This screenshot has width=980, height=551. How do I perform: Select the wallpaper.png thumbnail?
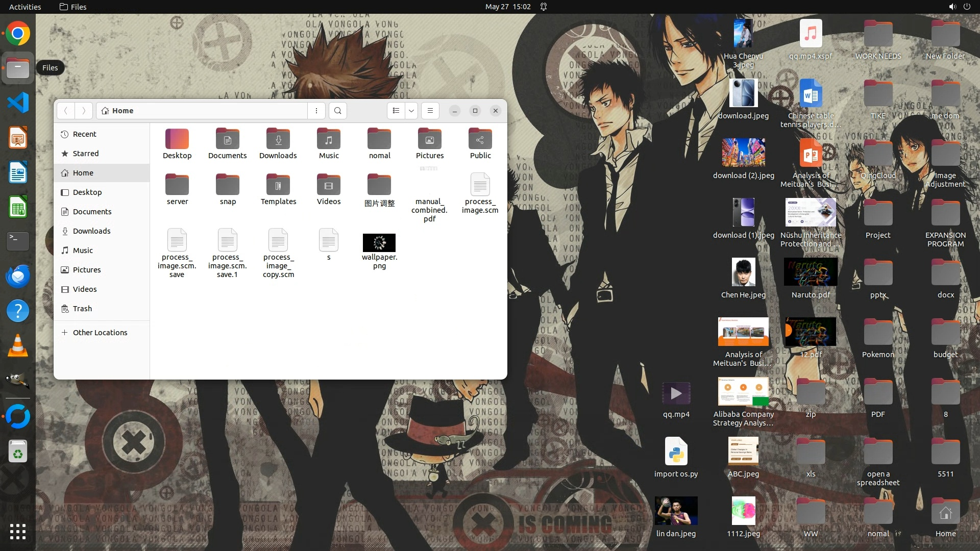click(x=379, y=243)
